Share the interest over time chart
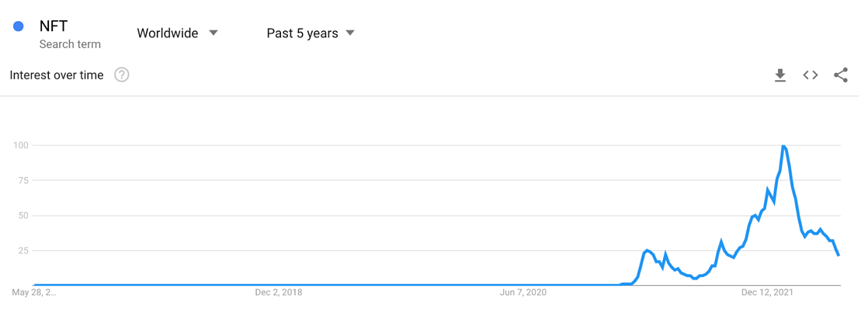 tap(840, 75)
